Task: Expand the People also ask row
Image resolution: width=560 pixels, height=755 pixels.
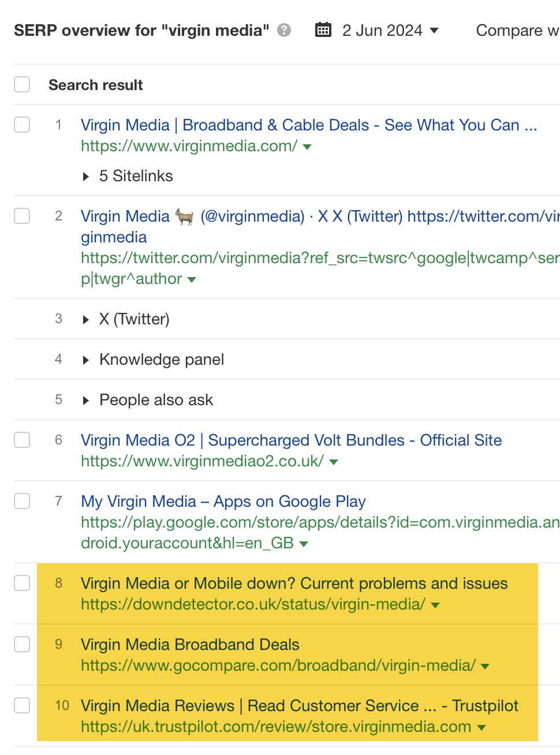Action: 85,399
